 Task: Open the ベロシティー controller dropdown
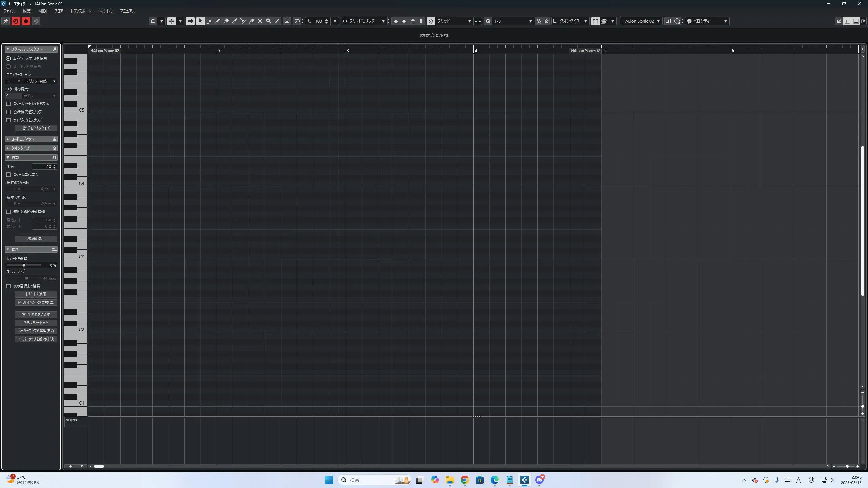click(x=725, y=21)
